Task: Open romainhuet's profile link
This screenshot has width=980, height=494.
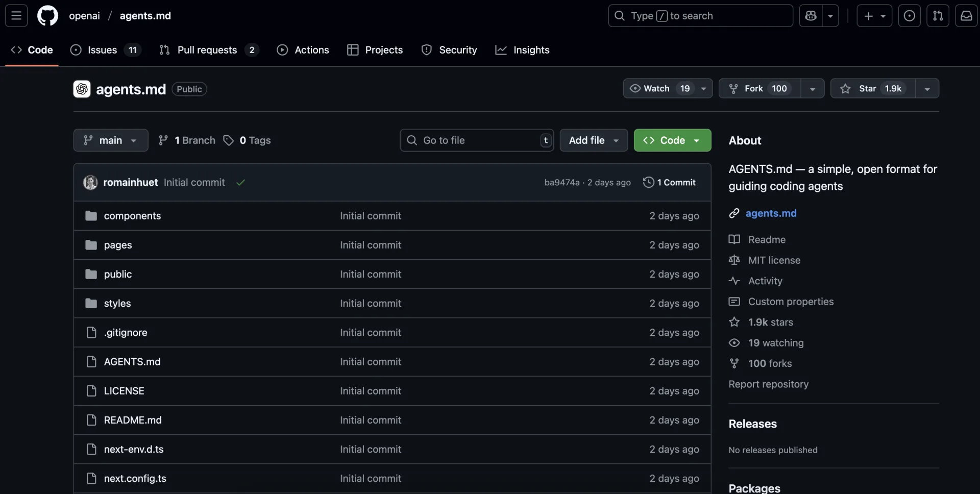Action: (130, 182)
